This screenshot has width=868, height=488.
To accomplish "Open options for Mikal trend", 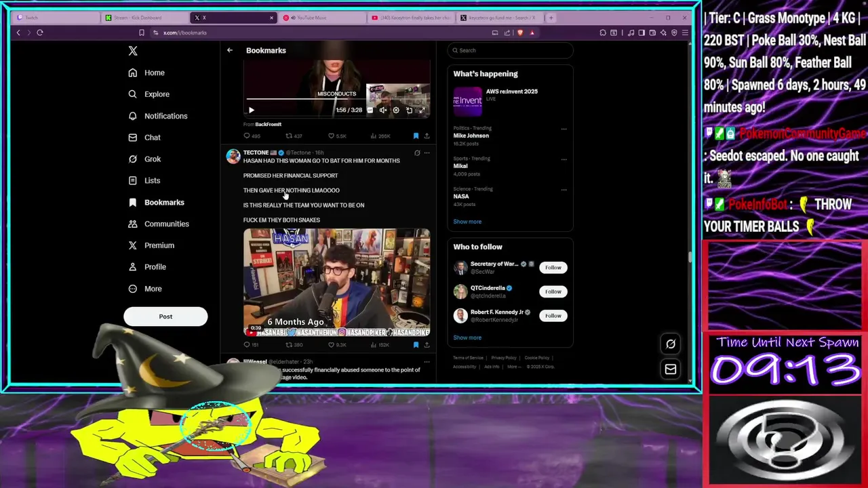I will [x=564, y=159].
